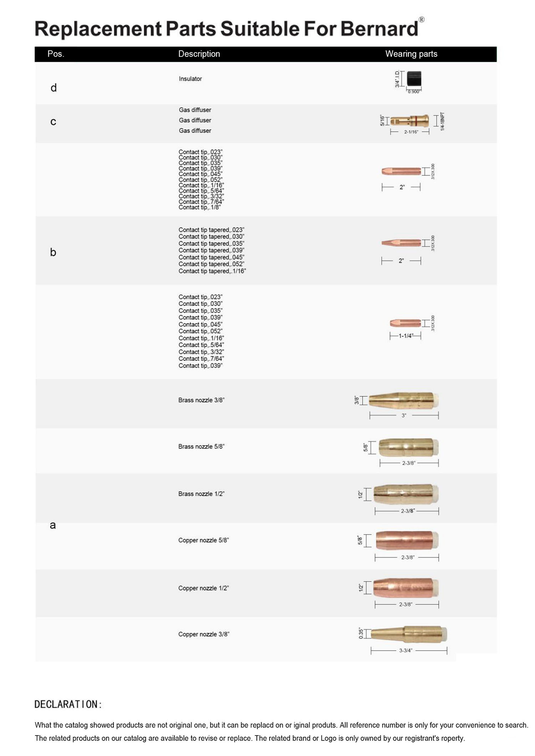Click the "Copper nozzle 3/8" description label
Image resolution: width=535 pixels, height=756 pixels.
coord(204,634)
